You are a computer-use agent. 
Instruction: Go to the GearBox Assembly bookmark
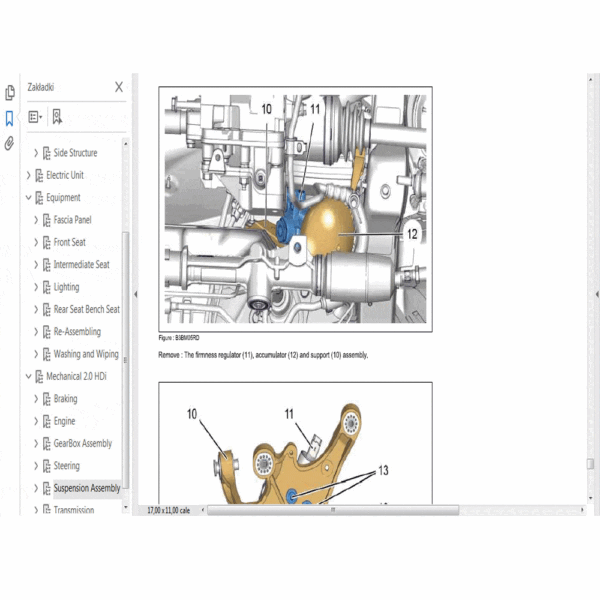[x=83, y=443]
